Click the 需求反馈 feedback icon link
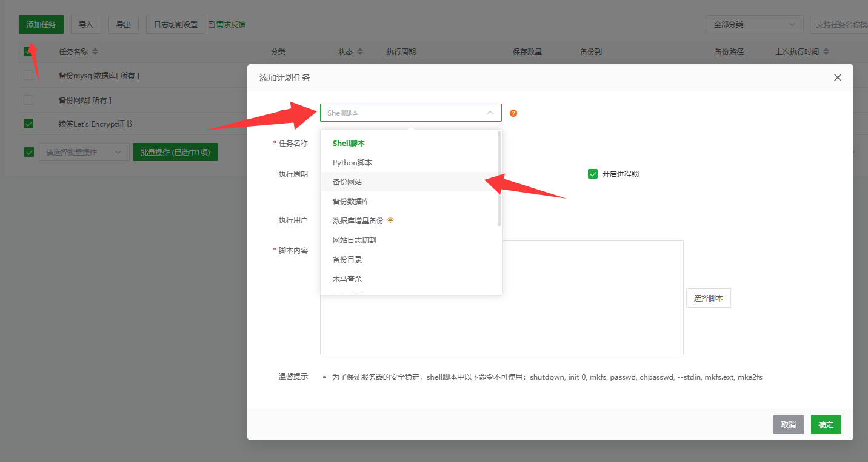 (x=227, y=25)
